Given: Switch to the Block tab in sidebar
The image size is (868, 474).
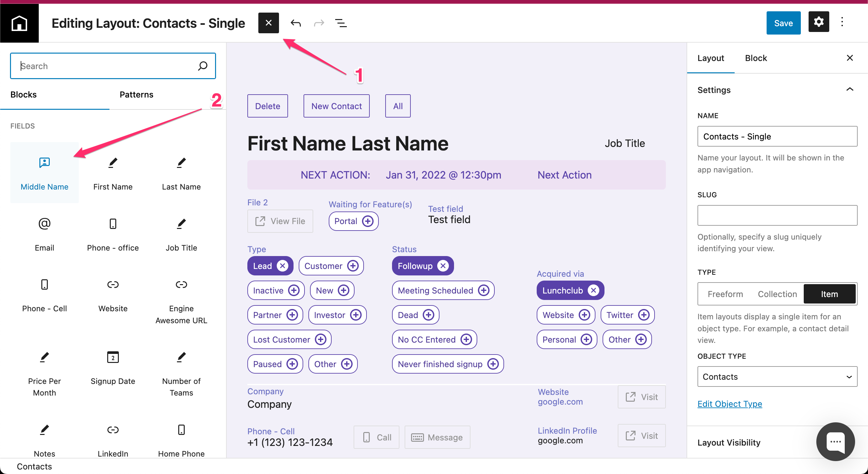Looking at the screenshot, I should click(x=756, y=58).
